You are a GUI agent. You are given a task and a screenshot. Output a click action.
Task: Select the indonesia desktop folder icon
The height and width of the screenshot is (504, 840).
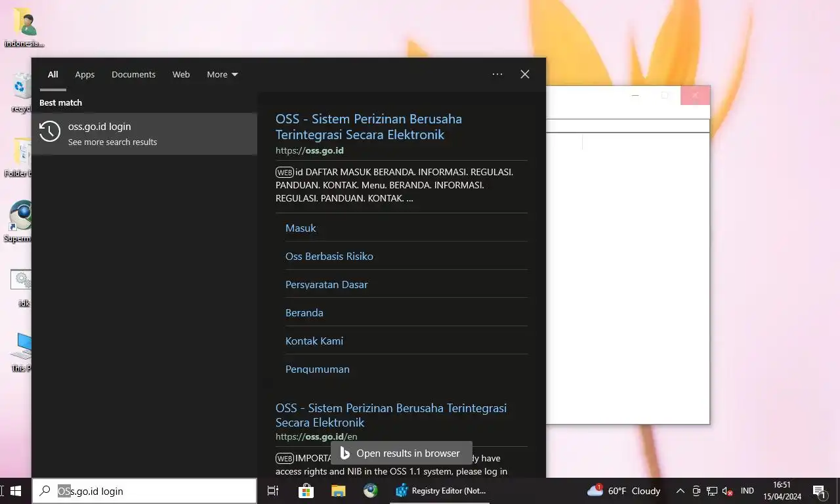point(24,28)
